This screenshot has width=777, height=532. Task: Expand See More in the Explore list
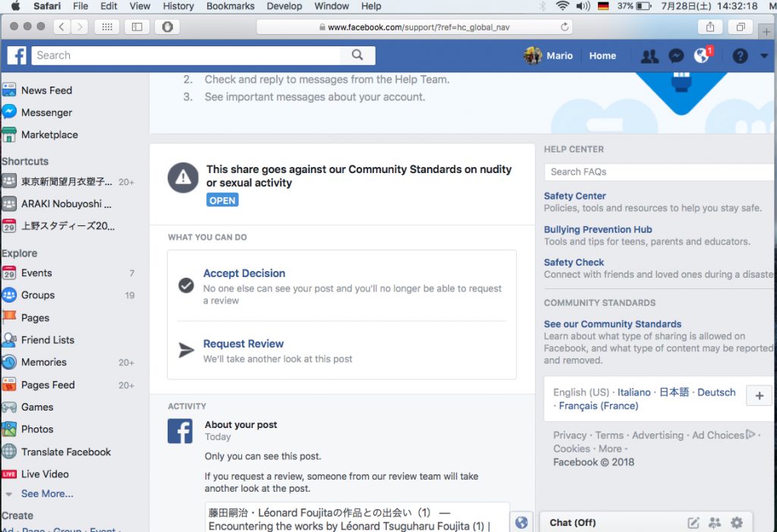tap(47, 493)
